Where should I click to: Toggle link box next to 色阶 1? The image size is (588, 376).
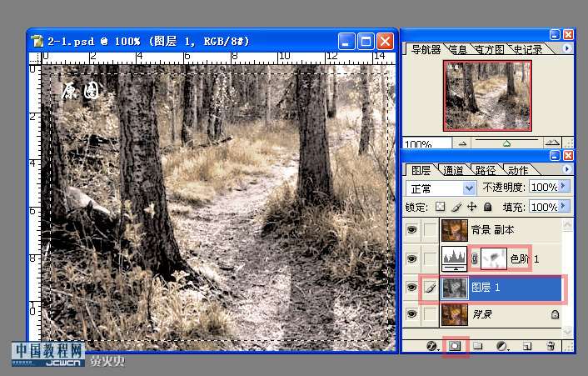[x=430, y=258]
